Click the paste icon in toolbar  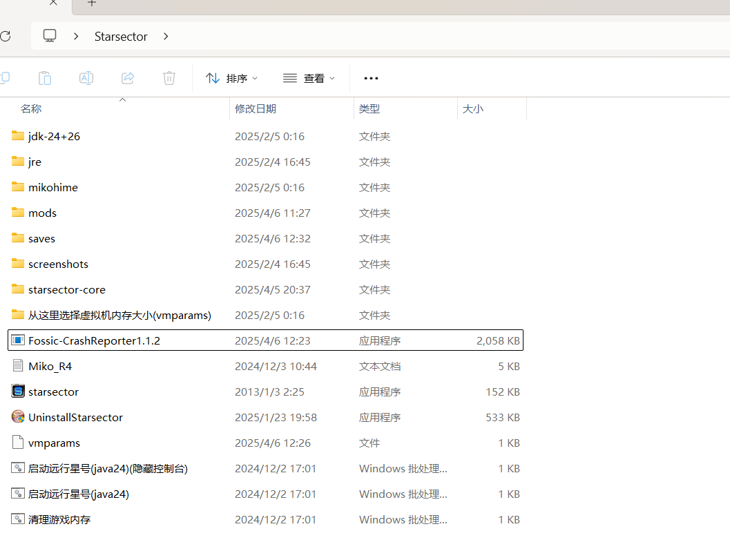tap(45, 78)
